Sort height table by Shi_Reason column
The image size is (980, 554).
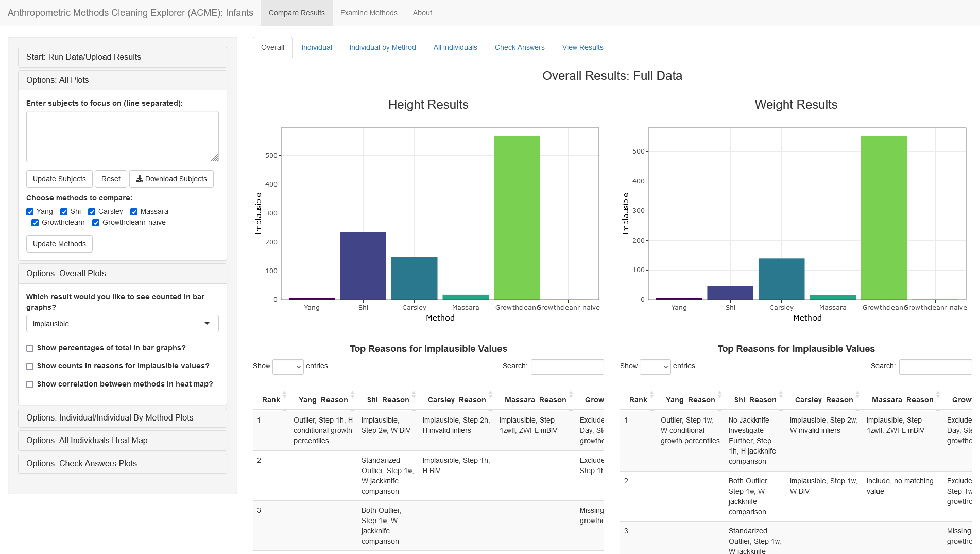388,400
